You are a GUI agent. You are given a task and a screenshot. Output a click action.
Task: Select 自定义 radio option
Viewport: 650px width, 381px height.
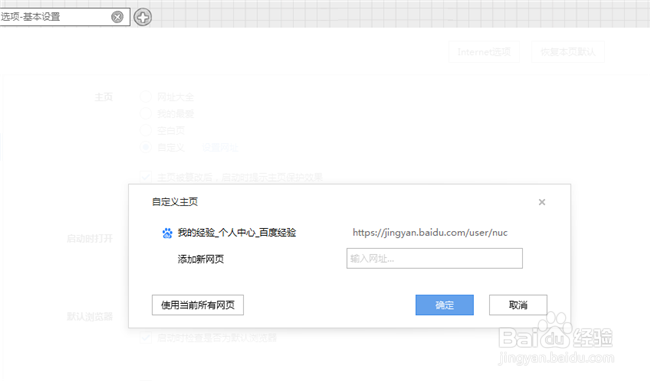146,147
